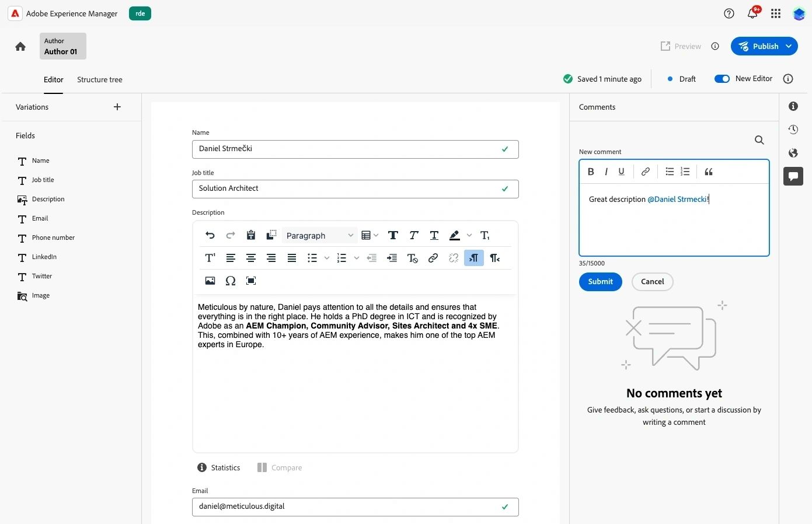Click the undo icon in Description toolbar
Image resolution: width=812 pixels, height=524 pixels.
tap(210, 235)
